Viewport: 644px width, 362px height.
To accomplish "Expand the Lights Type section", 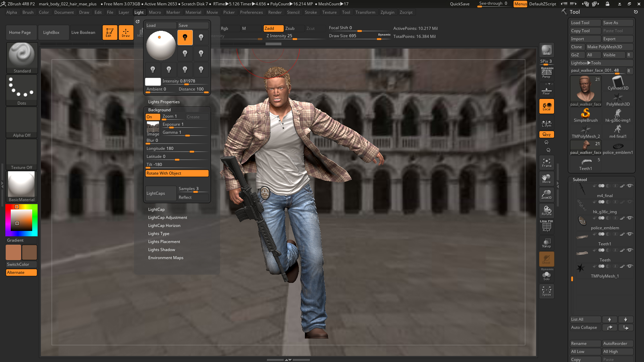I will point(159,234).
